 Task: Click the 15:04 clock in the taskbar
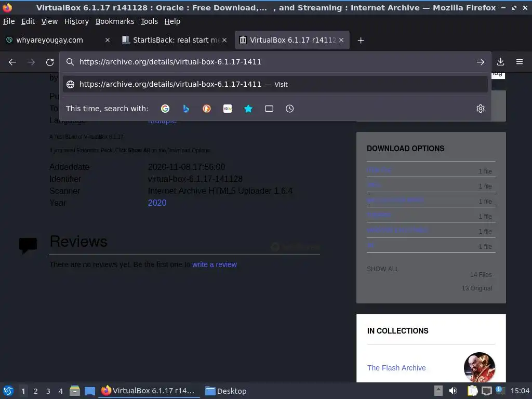[x=520, y=391]
